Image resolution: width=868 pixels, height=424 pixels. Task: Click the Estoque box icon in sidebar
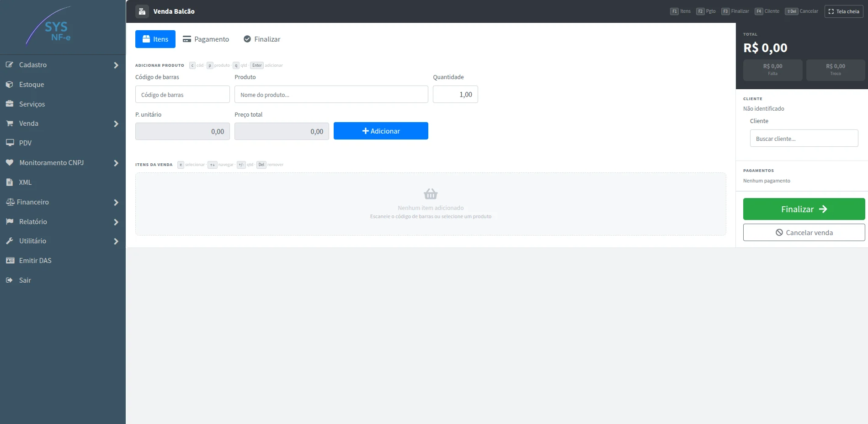click(x=10, y=85)
